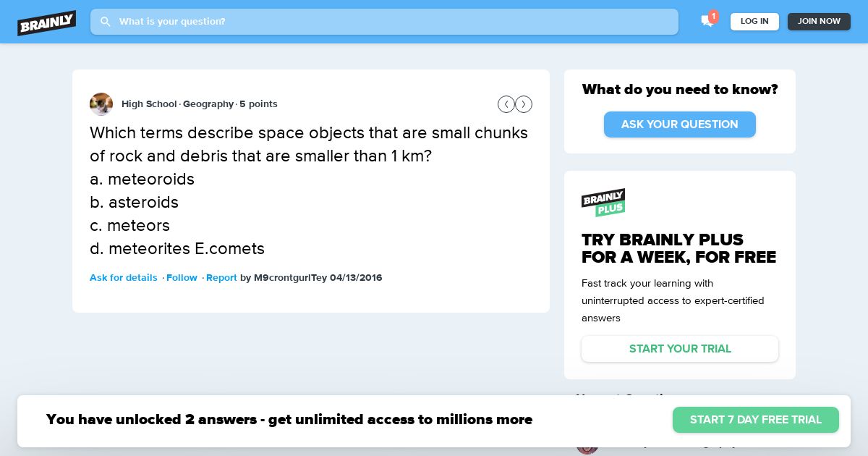Click START YOUR TRIAL button

(x=680, y=349)
